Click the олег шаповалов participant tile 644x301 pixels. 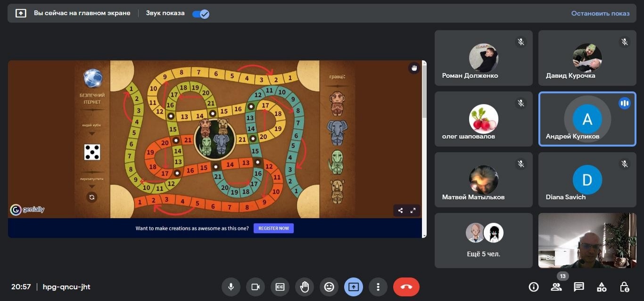coord(484,119)
